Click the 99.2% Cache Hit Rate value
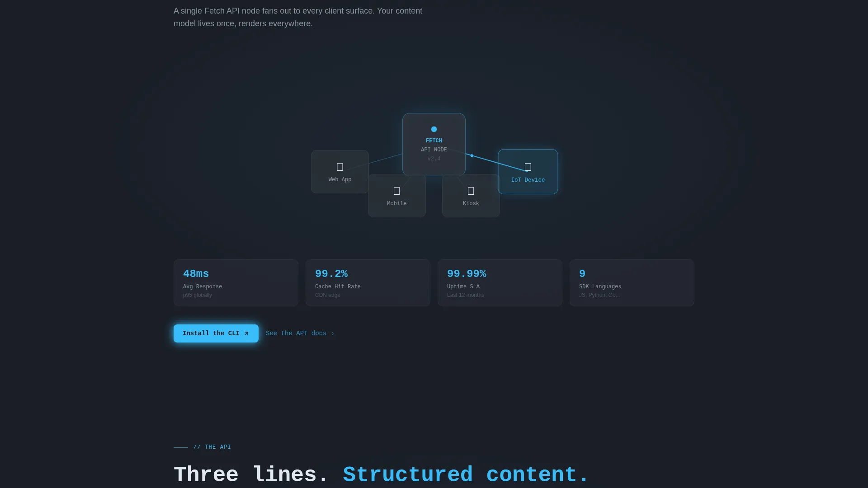This screenshot has width=868, height=488. pos(331,274)
